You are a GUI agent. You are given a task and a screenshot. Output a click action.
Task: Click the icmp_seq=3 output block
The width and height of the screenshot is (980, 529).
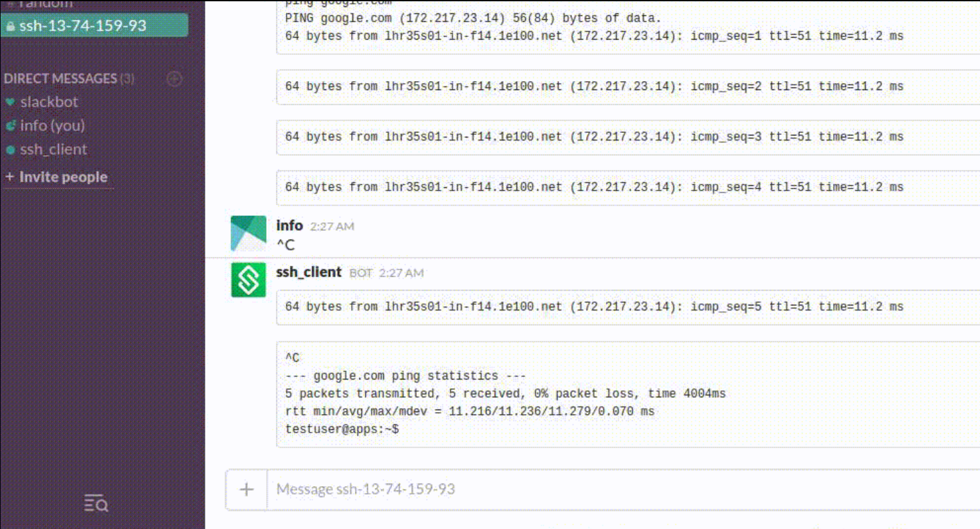click(x=594, y=137)
